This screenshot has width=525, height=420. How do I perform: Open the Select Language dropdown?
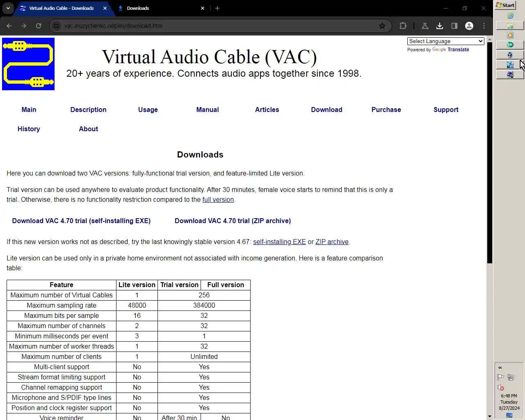point(445,41)
